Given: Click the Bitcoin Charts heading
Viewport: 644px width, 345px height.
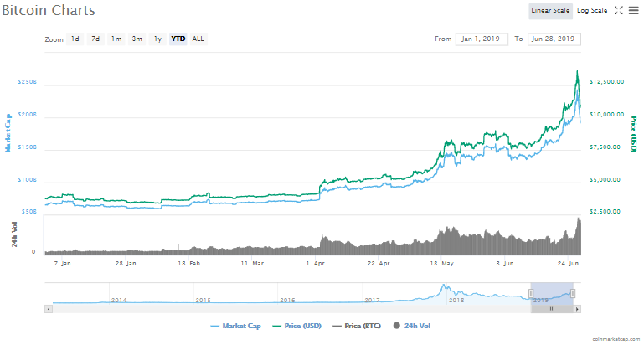Looking at the screenshot, I should pyautogui.click(x=49, y=10).
